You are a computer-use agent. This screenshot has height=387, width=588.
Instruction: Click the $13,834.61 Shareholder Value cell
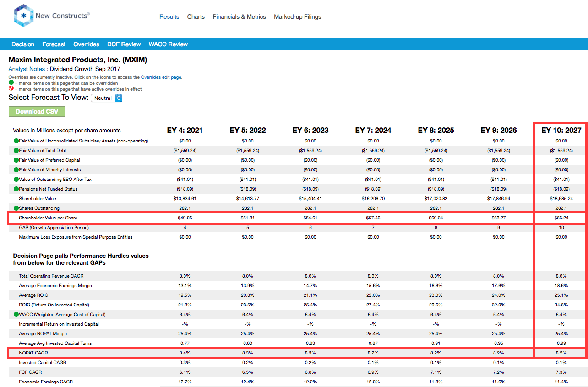(185, 198)
